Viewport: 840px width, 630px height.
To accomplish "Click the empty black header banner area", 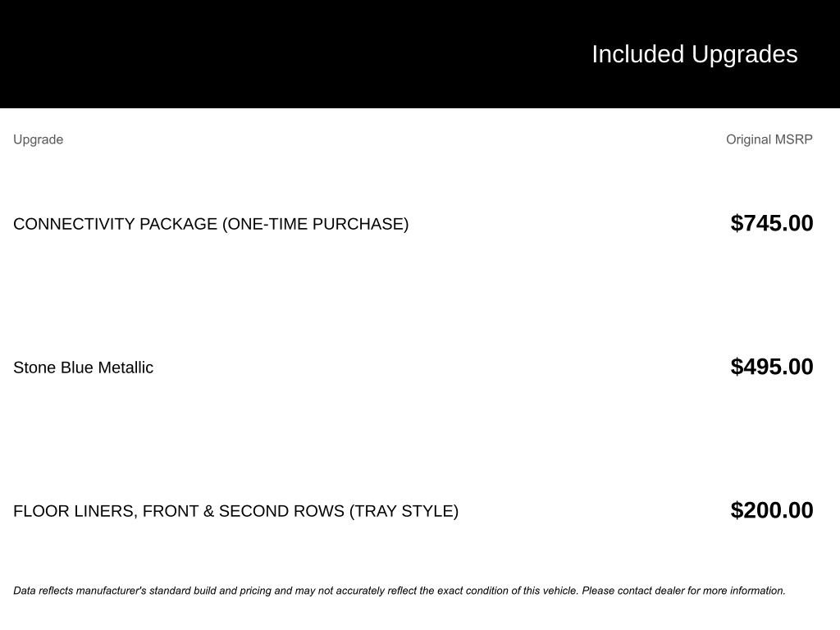I will (x=246, y=54).
